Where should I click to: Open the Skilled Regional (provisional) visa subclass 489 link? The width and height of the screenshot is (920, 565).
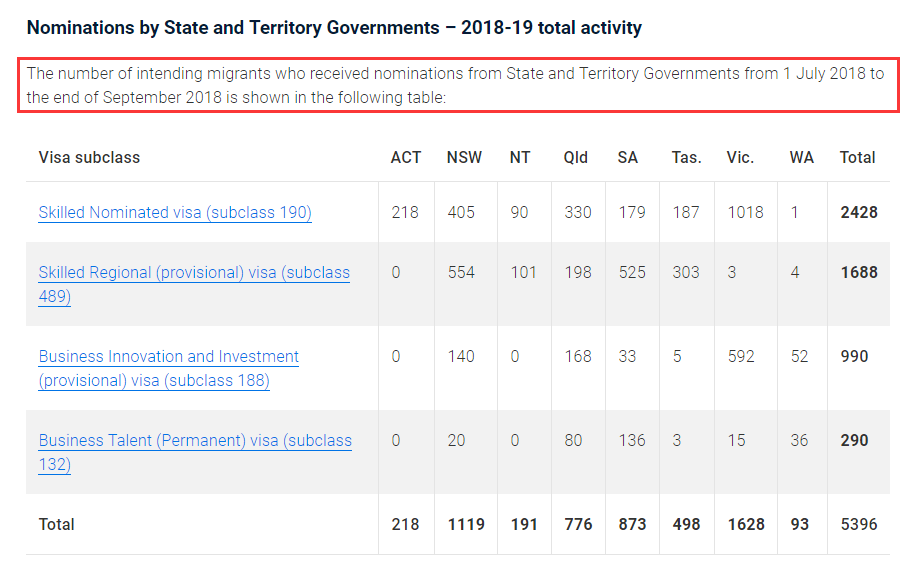coord(194,273)
